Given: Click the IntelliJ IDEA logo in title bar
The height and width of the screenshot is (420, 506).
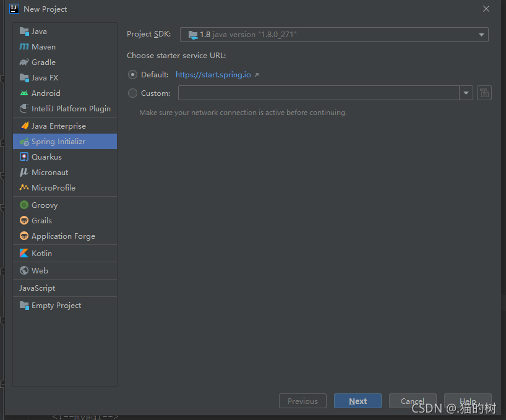Looking at the screenshot, I should pyautogui.click(x=14, y=9).
